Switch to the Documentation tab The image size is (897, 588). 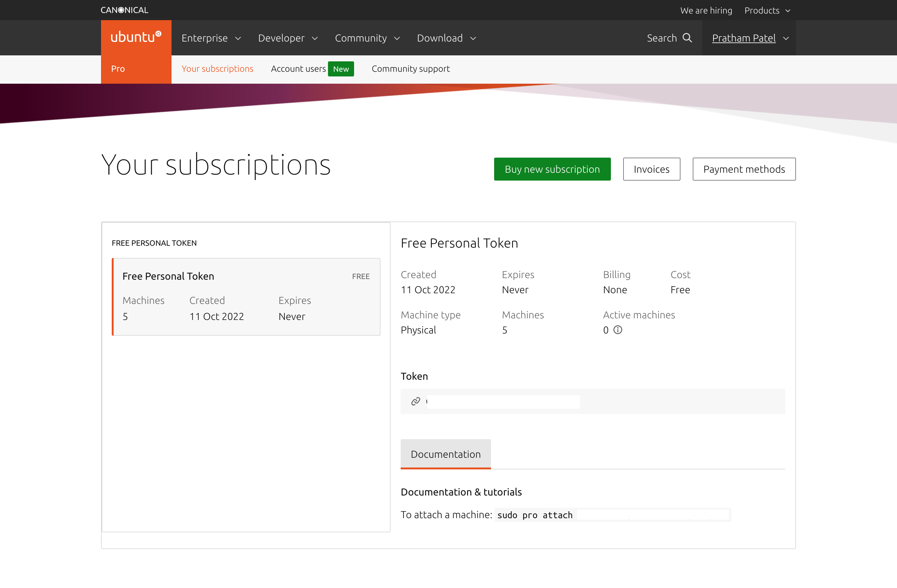coord(445,454)
